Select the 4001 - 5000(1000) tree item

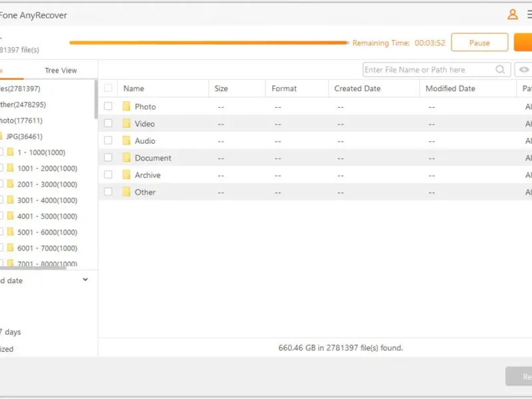(x=47, y=216)
